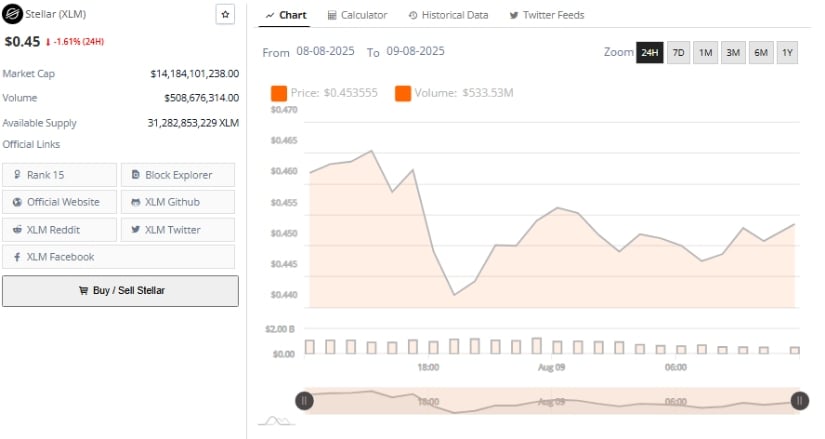825x439 pixels.
Task: Click the Reddit alien icon
Action: (x=17, y=230)
